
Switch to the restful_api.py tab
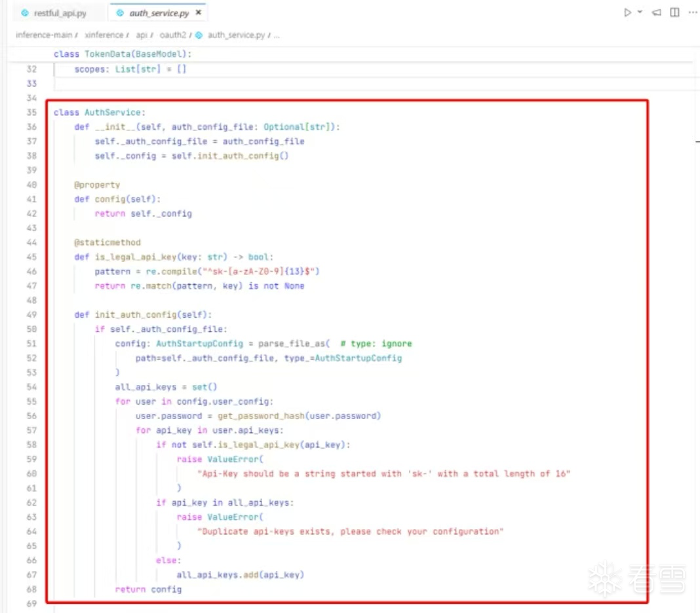tap(60, 13)
